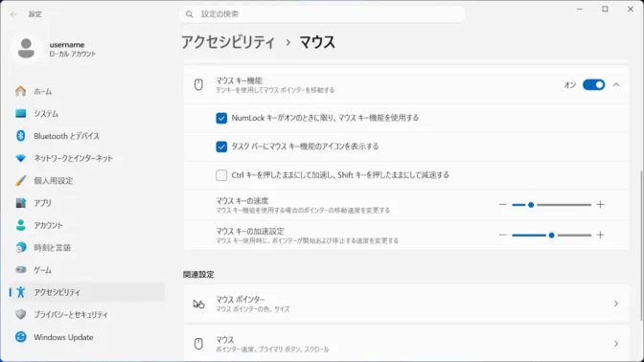644x362 pixels.
Task: Open アカウント settings
Action: 87,225
